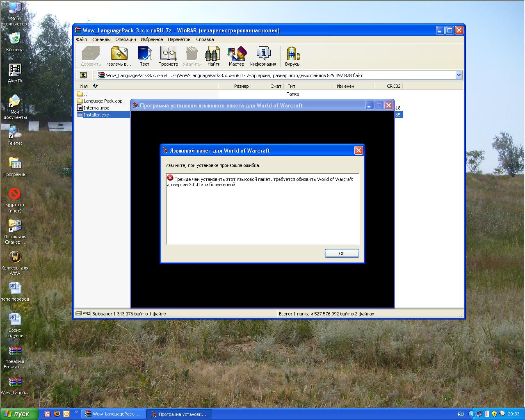Open the Борис годунов document icon
Image resolution: width=525 pixels, height=420 pixels.
pos(15,325)
